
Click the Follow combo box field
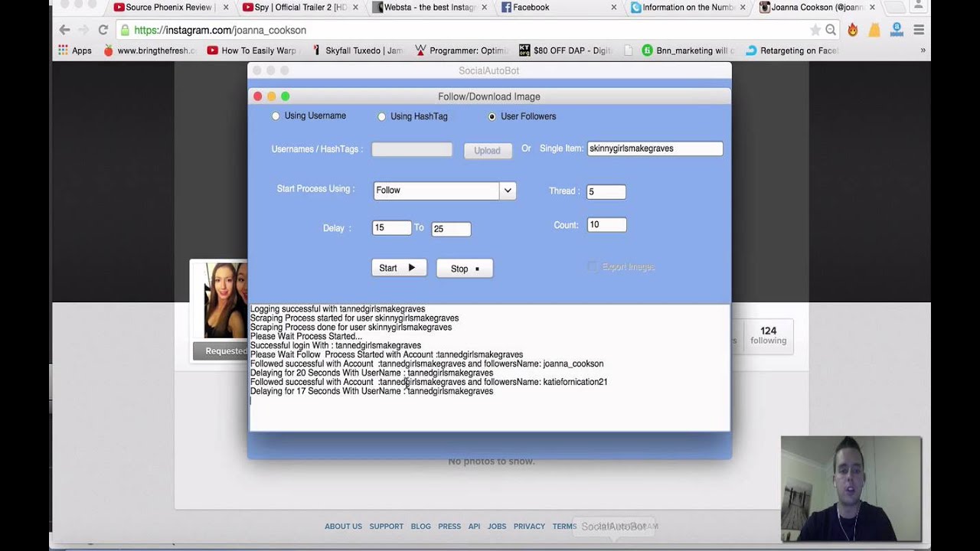point(436,191)
